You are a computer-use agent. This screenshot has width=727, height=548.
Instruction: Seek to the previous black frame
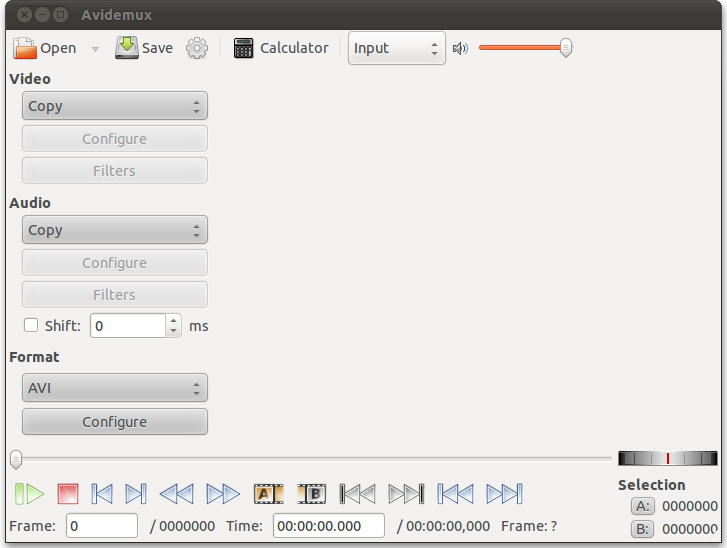pyautogui.click(x=357, y=494)
